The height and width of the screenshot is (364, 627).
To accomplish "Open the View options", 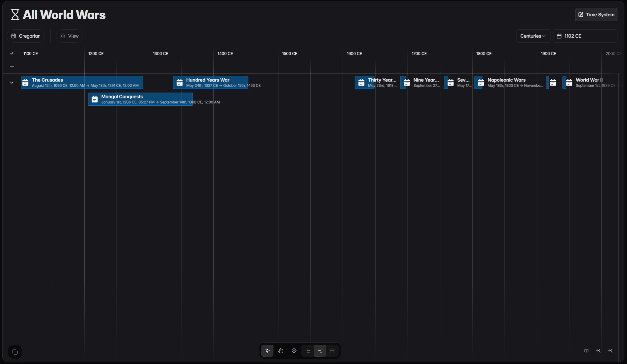I will coord(69,36).
